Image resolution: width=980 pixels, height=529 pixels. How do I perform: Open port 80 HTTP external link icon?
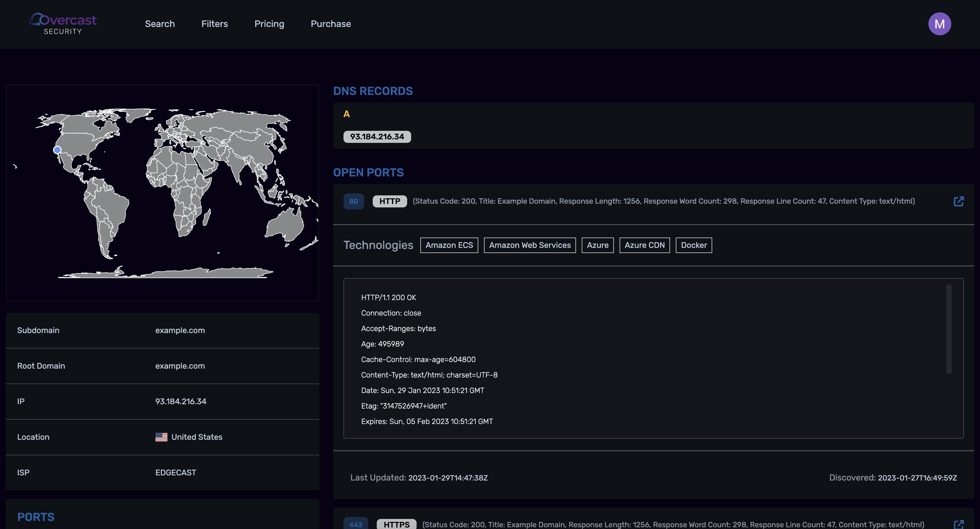coord(958,201)
